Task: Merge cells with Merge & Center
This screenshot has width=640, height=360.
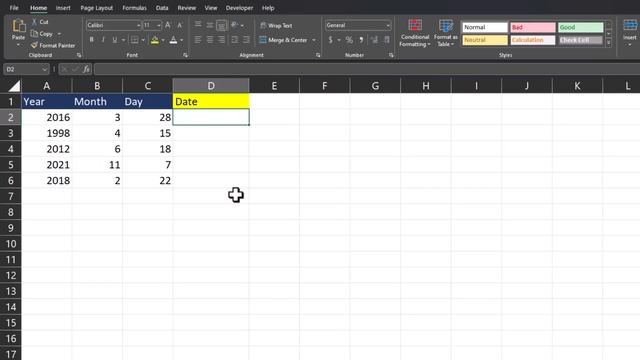Action: click(x=283, y=40)
